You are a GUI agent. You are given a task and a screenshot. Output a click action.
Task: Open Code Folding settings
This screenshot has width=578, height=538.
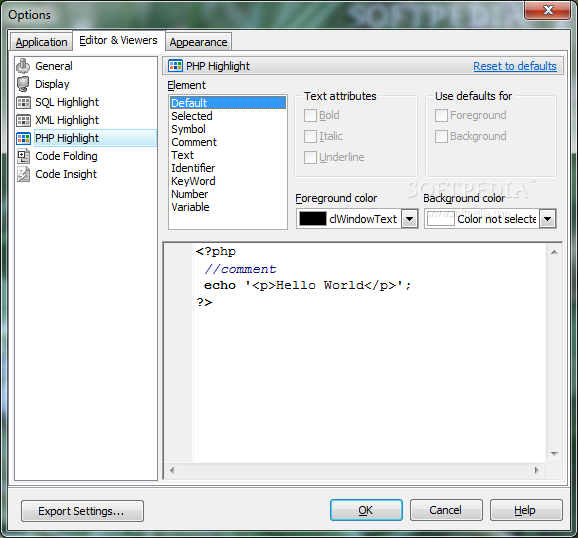tap(66, 156)
